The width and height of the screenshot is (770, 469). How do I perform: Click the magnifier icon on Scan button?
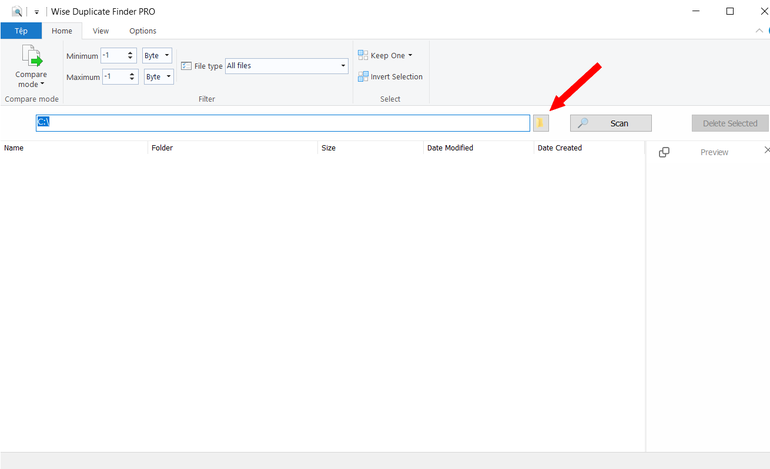tap(582, 123)
